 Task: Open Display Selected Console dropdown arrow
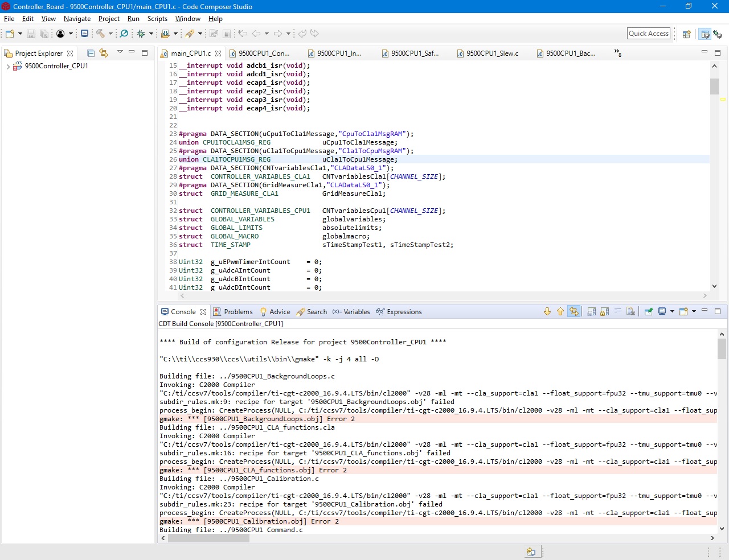click(x=672, y=311)
